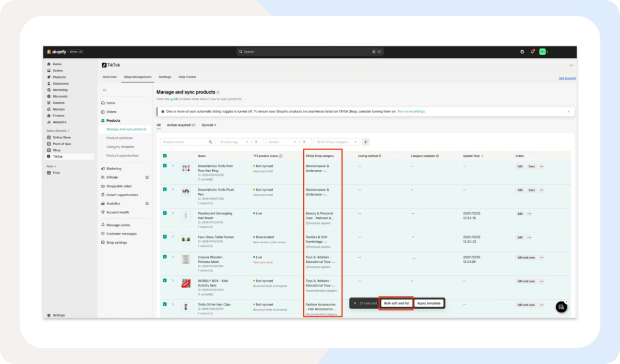Refresh the Manage and sync products list
This screenshot has width=620, height=364.
pyautogui.click(x=218, y=92)
